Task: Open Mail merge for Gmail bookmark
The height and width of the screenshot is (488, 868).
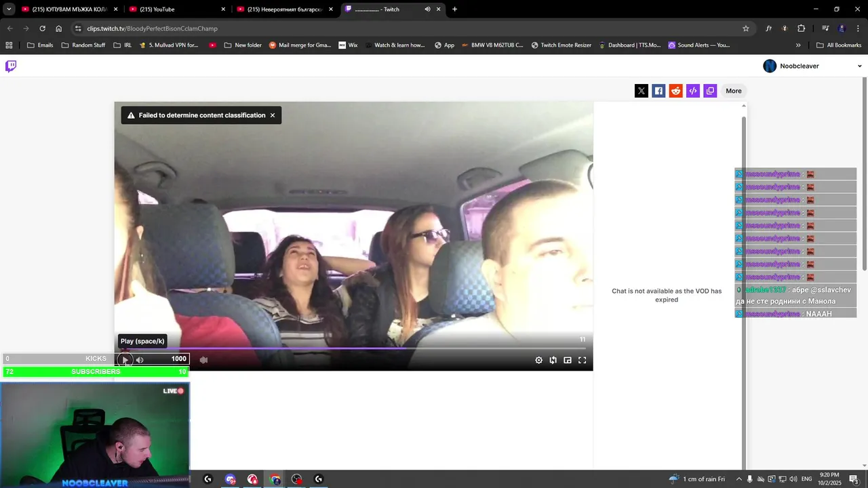Action: (300, 45)
